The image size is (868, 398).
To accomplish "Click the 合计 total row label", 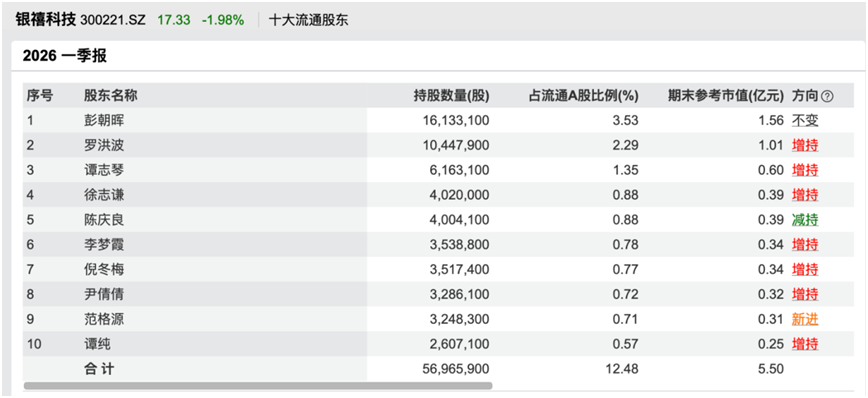I will click(99, 369).
